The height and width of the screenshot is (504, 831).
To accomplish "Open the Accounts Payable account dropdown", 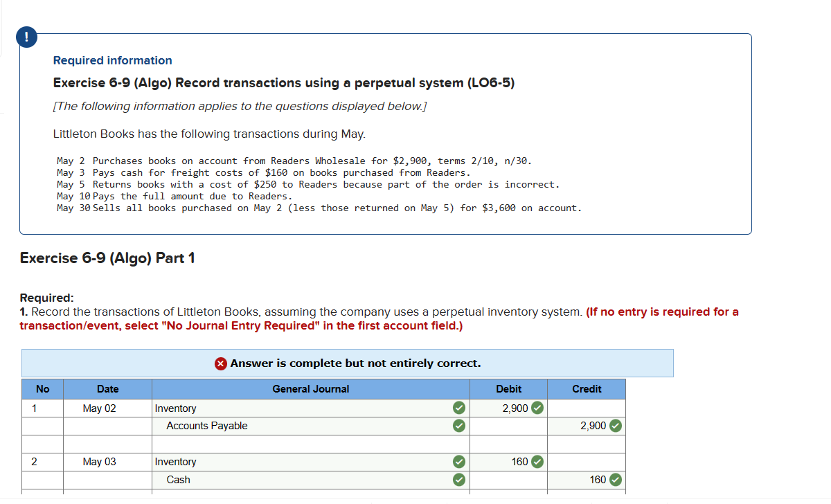I will (x=298, y=426).
